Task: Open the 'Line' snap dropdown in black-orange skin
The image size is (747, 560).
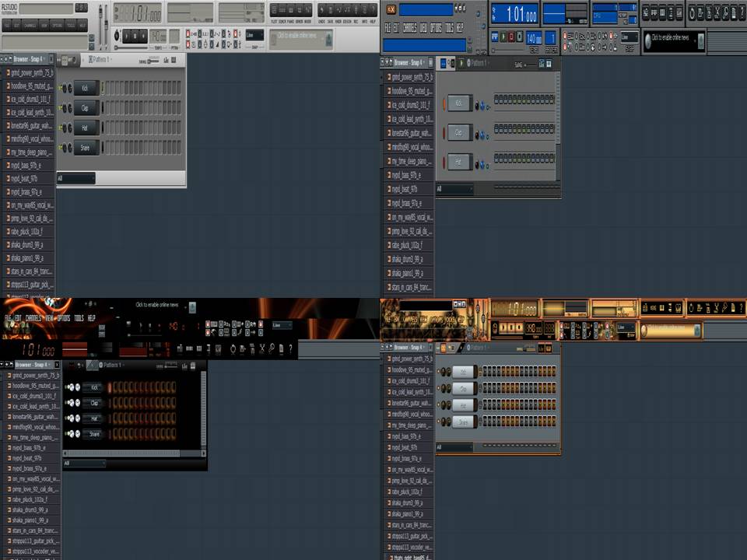Action: pos(282,326)
